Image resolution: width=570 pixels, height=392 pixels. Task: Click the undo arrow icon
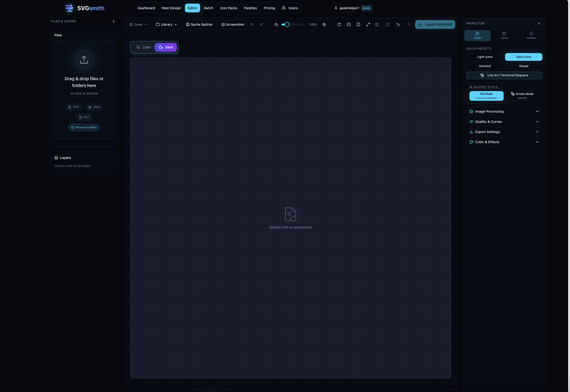point(252,24)
